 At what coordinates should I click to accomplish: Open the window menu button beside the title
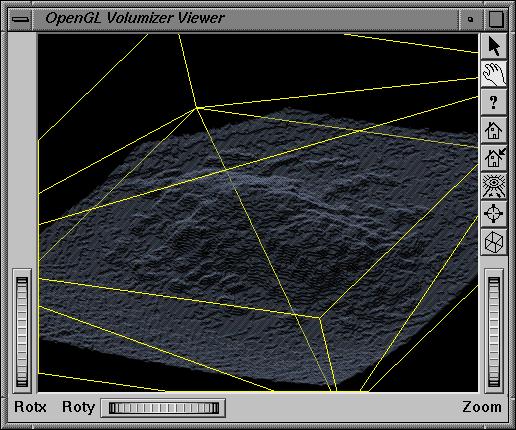(x=20, y=19)
